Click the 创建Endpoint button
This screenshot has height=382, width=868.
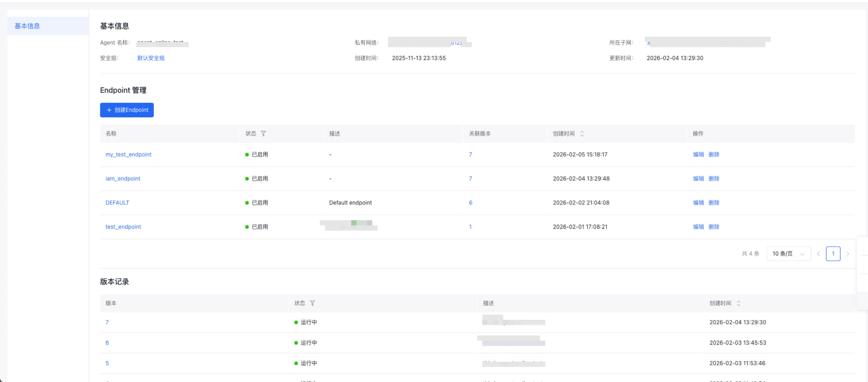pyautogui.click(x=127, y=110)
